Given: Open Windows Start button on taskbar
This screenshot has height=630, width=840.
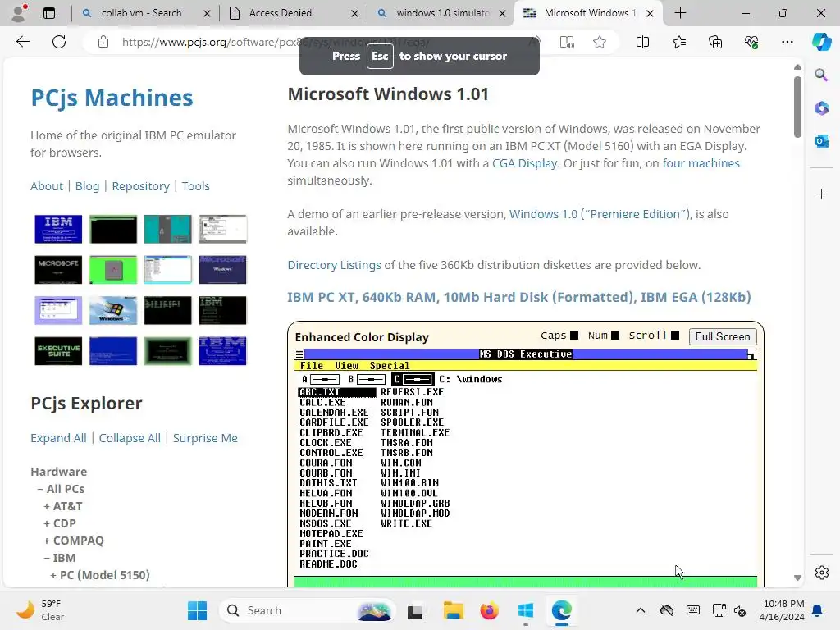Looking at the screenshot, I should click(x=197, y=610).
